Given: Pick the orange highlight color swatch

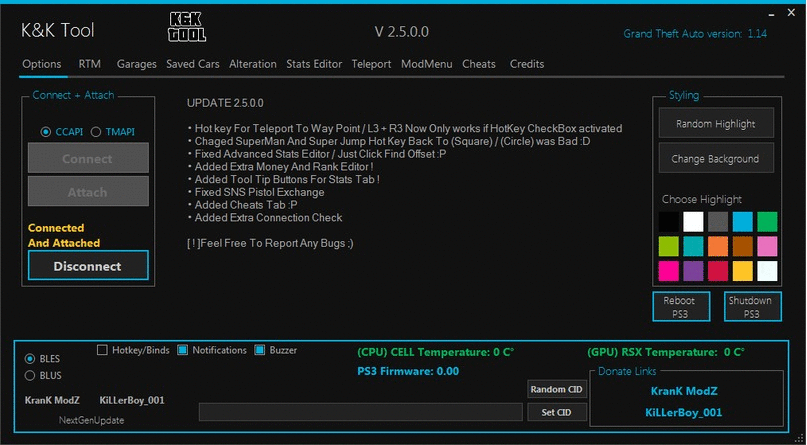Looking at the screenshot, I should point(717,246).
